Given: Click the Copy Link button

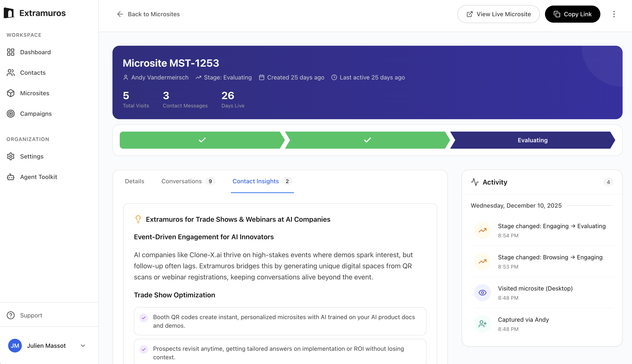Looking at the screenshot, I should click(x=572, y=14).
